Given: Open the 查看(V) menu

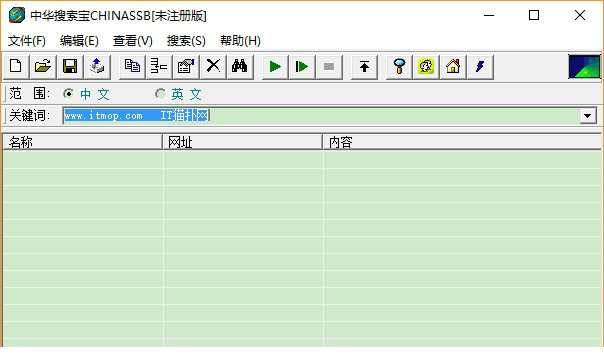Looking at the screenshot, I should (133, 41).
